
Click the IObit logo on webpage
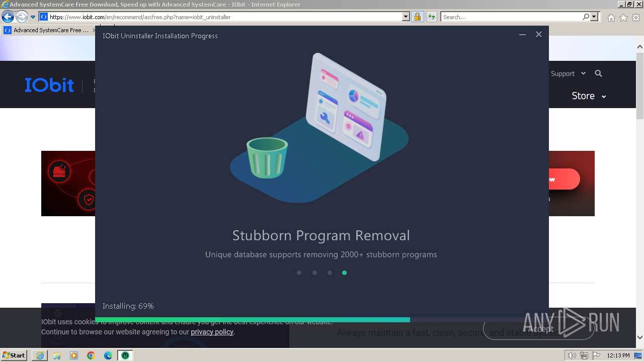[x=49, y=85]
